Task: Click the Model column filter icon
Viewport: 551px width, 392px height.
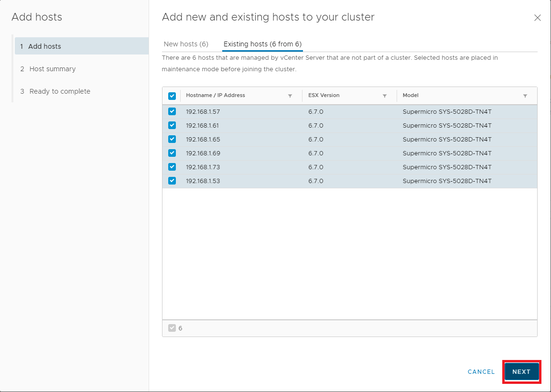Action: click(x=525, y=96)
